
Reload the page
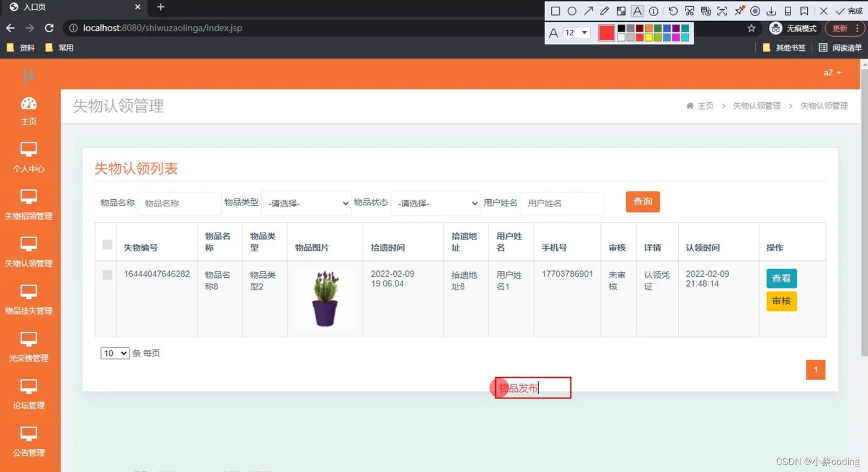click(49, 28)
